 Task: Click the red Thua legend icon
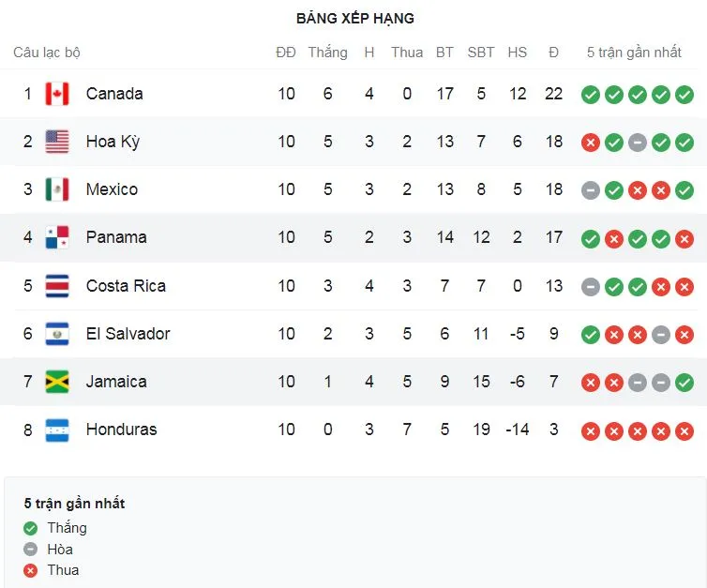tap(31, 570)
